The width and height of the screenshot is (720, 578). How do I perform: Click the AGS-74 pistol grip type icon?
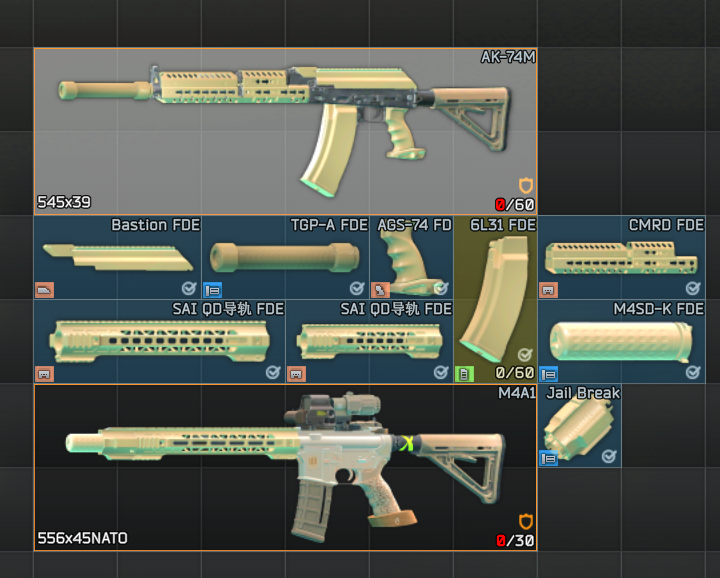(380, 290)
